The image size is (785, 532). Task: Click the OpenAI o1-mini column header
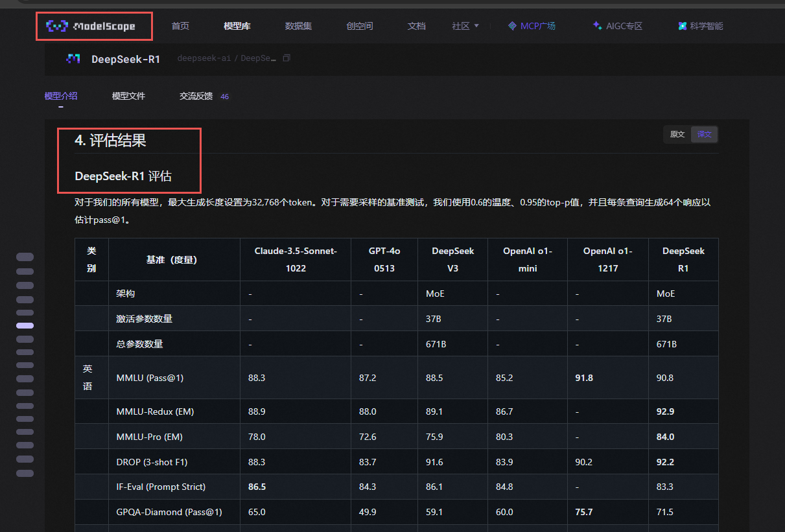(528, 259)
